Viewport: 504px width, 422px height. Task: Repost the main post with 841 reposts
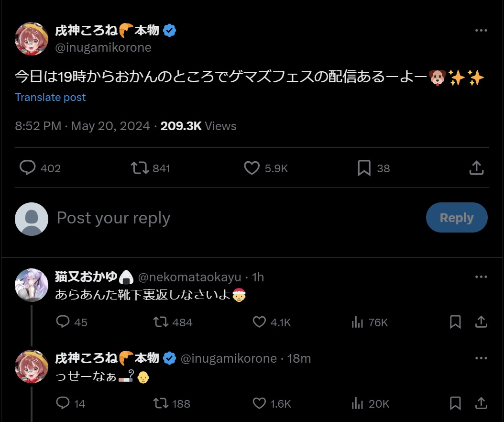(140, 168)
